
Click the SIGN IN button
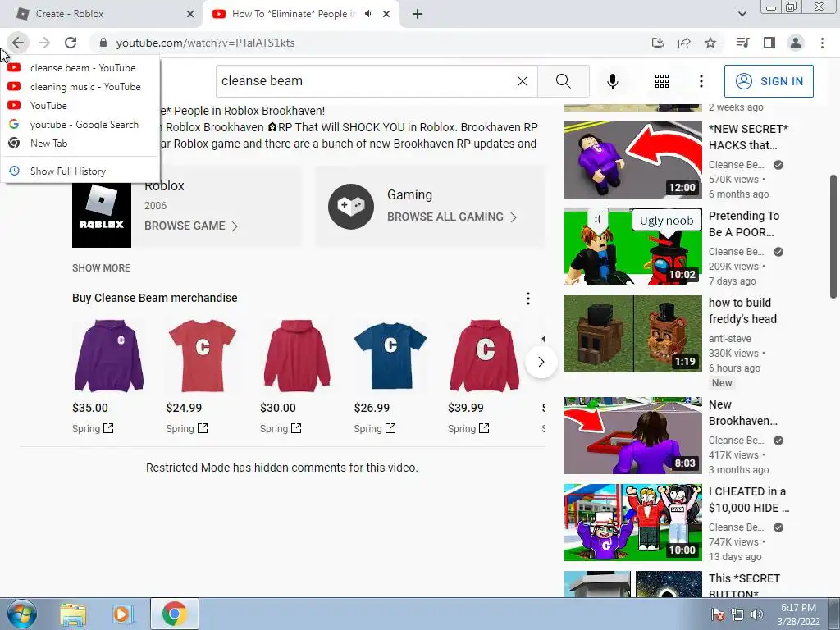click(769, 81)
